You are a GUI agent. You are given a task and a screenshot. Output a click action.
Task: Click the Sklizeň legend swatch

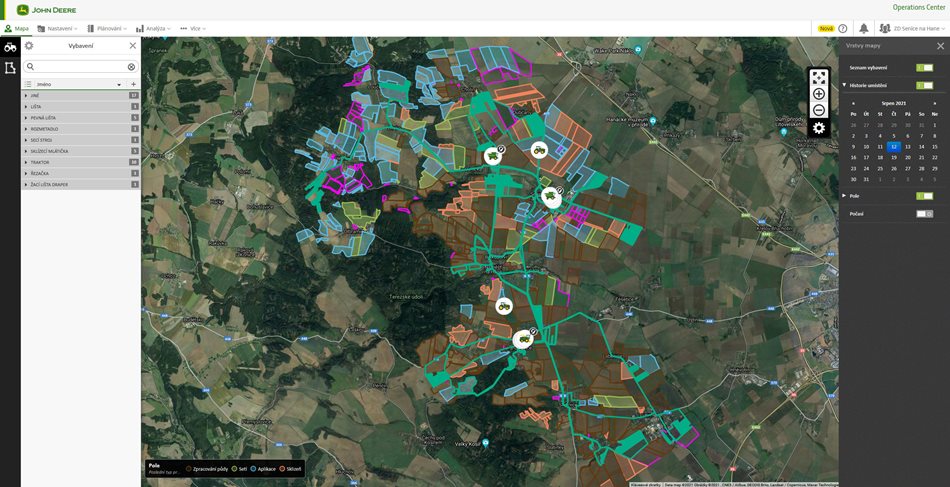(x=282, y=469)
